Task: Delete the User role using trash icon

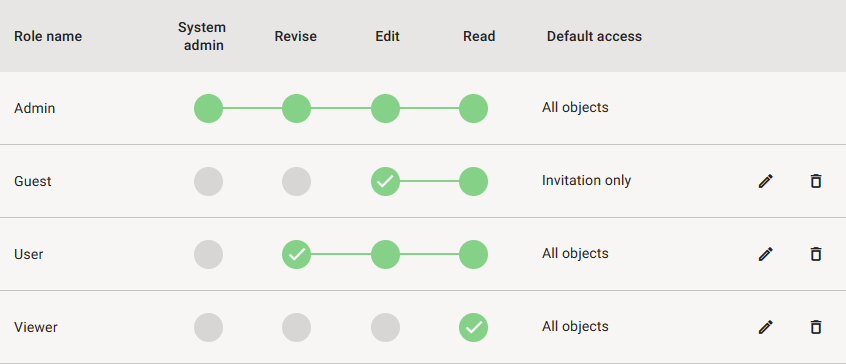Action: click(816, 254)
